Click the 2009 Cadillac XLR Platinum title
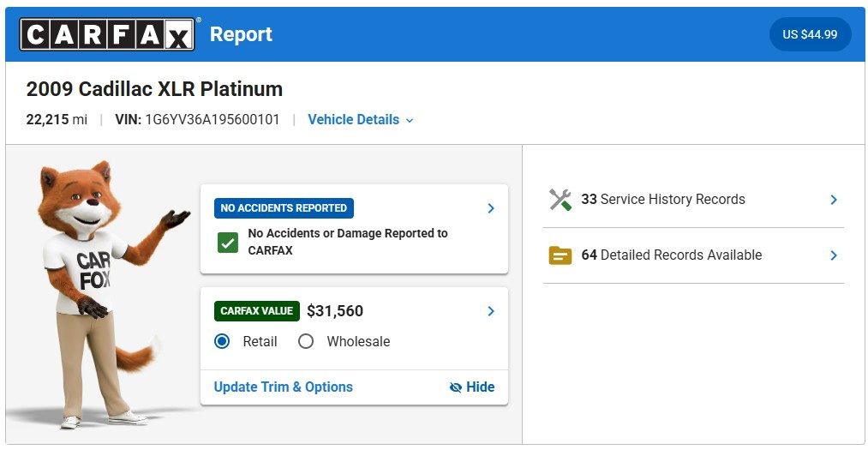This screenshot has height=450, width=868. coord(154,89)
